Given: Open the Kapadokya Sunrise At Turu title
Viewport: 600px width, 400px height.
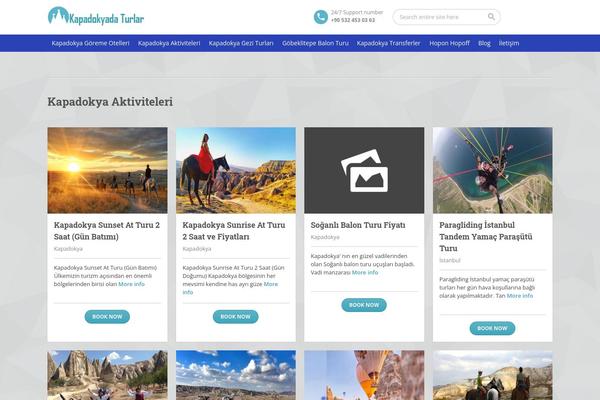Looking at the screenshot, I should pyautogui.click(x=234, y=231).
